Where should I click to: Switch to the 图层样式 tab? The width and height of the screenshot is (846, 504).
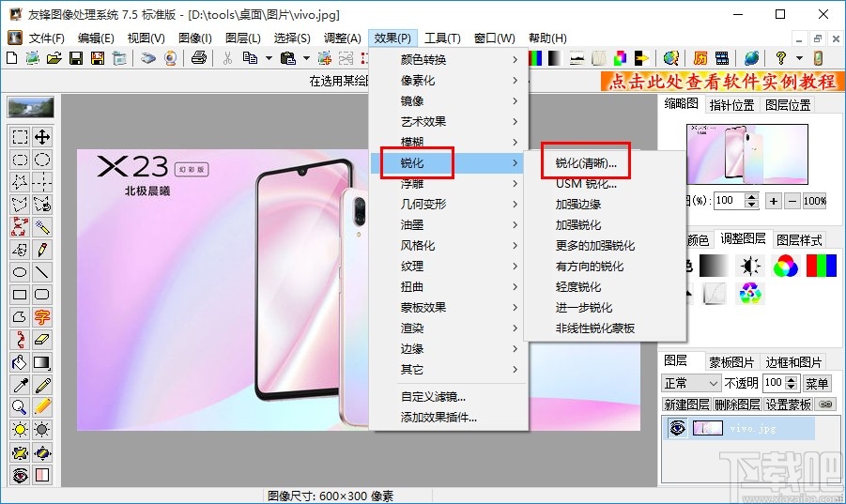(799, 239)
